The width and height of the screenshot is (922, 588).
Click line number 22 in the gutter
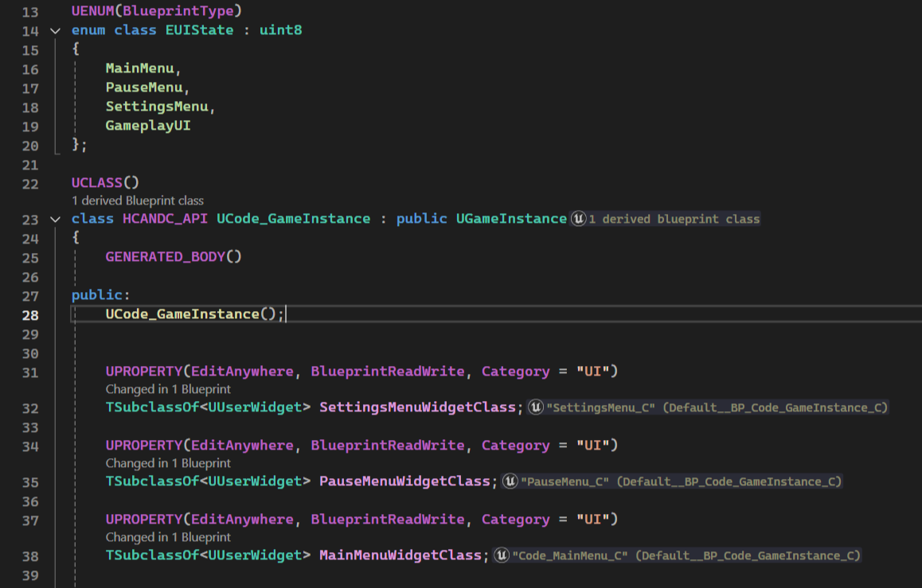coord(30,184)
